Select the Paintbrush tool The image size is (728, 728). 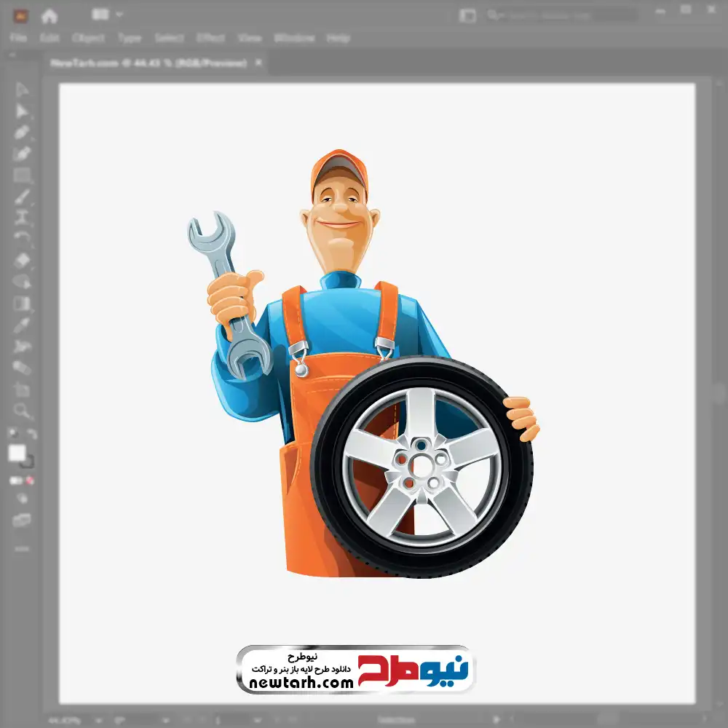click(x=22, y=197)
